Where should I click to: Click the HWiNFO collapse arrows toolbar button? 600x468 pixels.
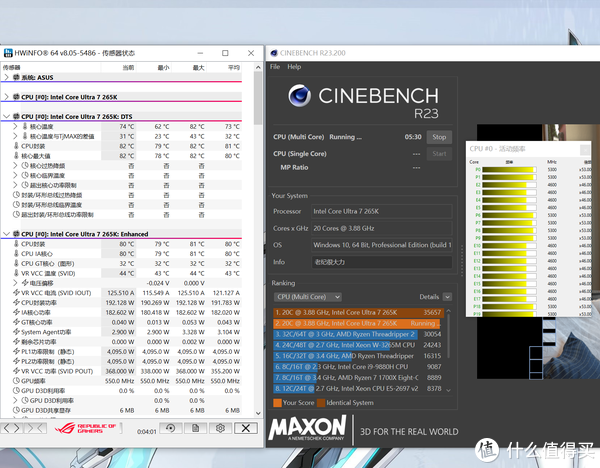[x=35, y=428]
